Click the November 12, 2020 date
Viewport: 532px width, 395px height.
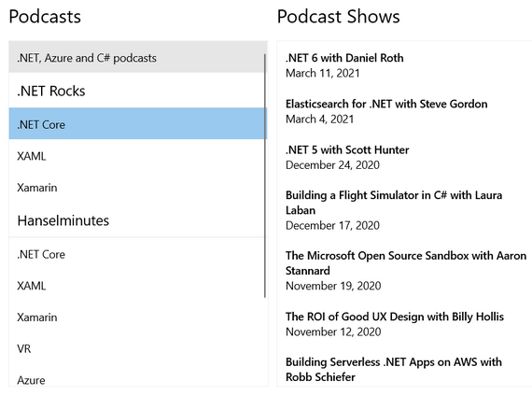333,332
